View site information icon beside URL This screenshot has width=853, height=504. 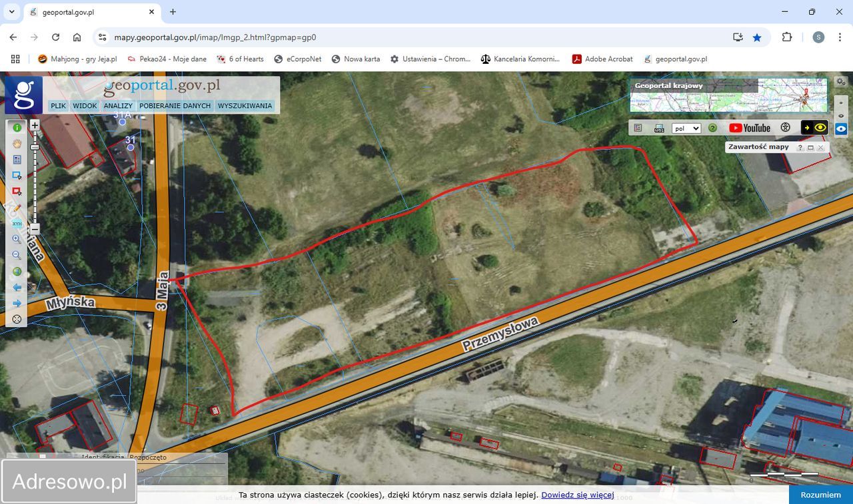101,37
